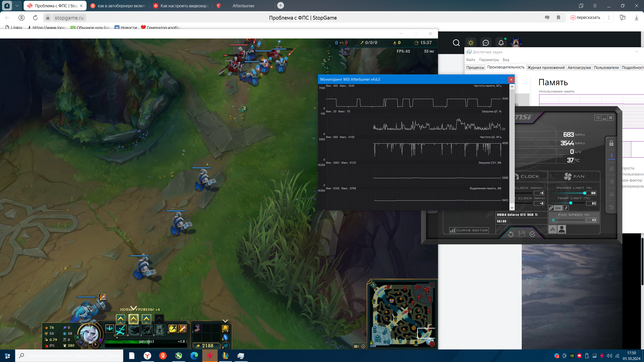Select the Afterburner FAN panel header
Screen dimensions: 644x362
click(x=574, y=176)
